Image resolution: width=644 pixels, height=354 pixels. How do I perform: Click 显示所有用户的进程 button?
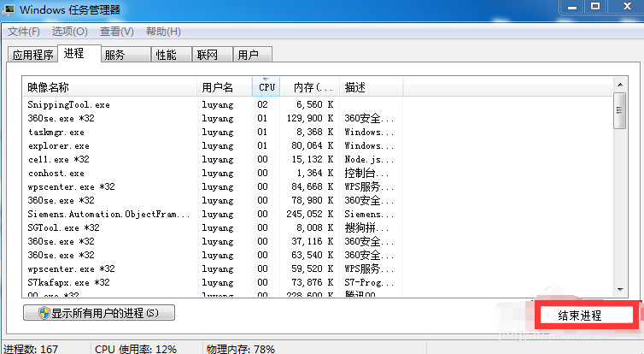(x=99, y=313)
